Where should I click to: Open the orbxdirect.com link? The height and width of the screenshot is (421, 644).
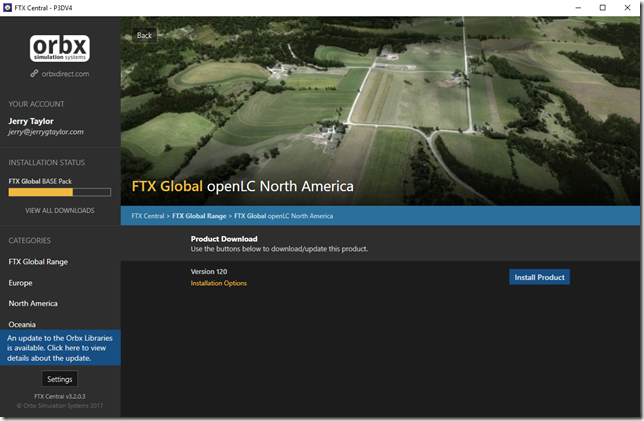pos(65,74)
